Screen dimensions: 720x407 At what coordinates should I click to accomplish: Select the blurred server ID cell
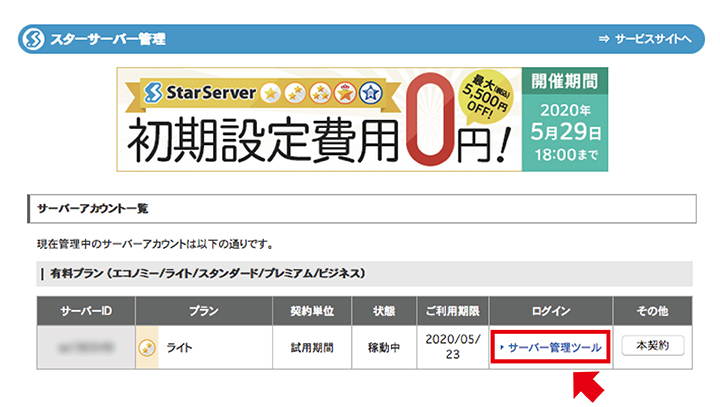(86, 347)
